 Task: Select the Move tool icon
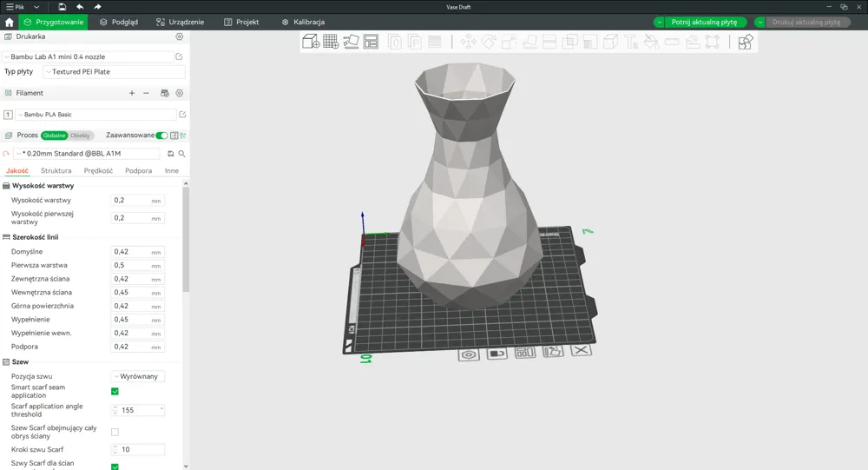(469, 42)
